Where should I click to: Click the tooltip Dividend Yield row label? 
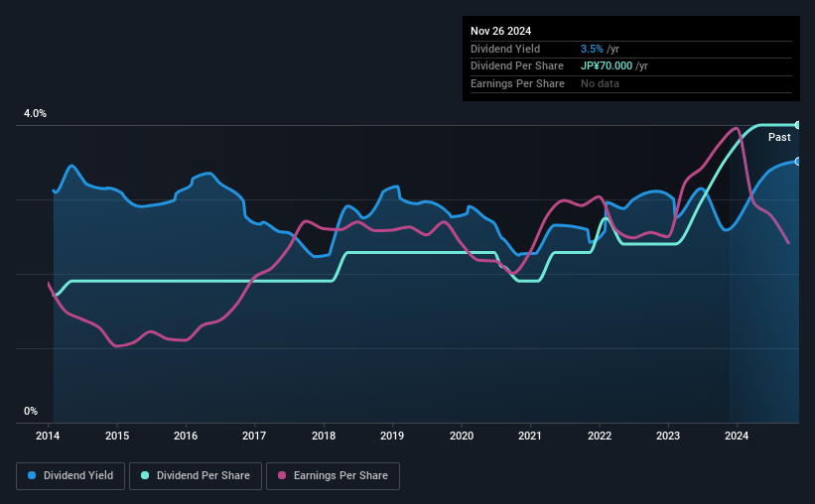505,49
